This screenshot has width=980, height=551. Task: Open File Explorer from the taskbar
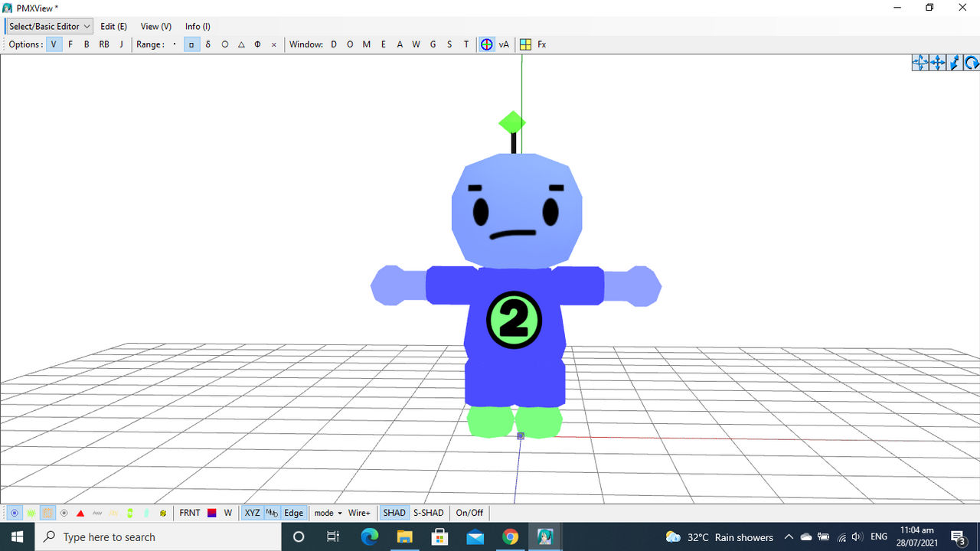coord(405,537)
